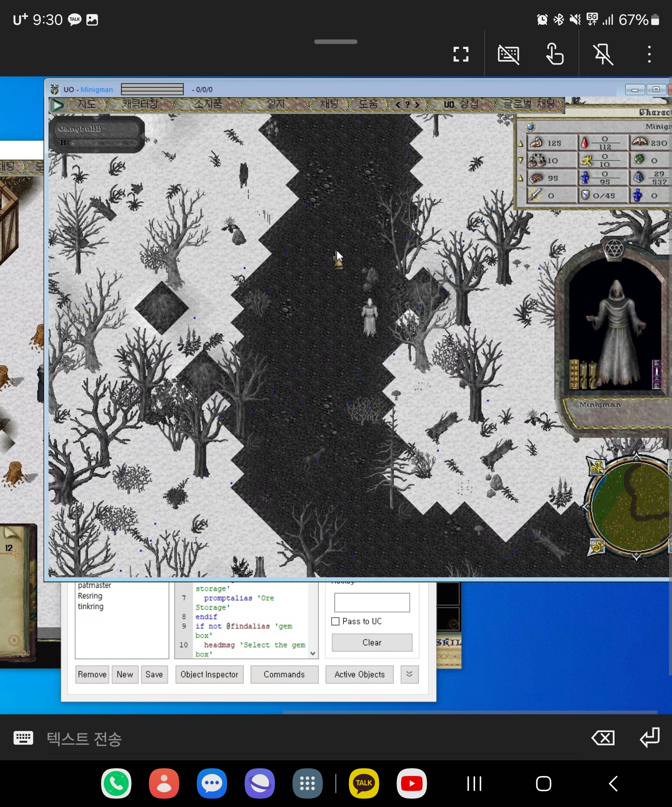Click the strength stat icon showing 125

pos(536,142)
